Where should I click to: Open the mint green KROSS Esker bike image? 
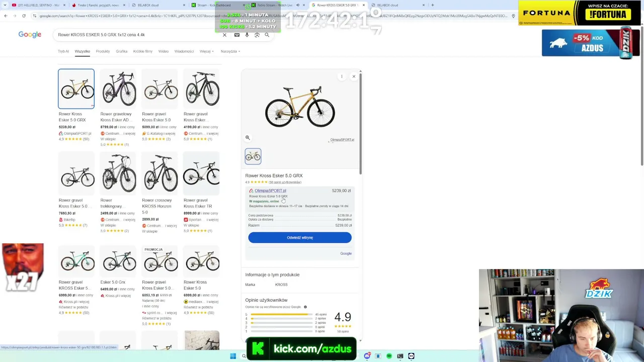76,261
